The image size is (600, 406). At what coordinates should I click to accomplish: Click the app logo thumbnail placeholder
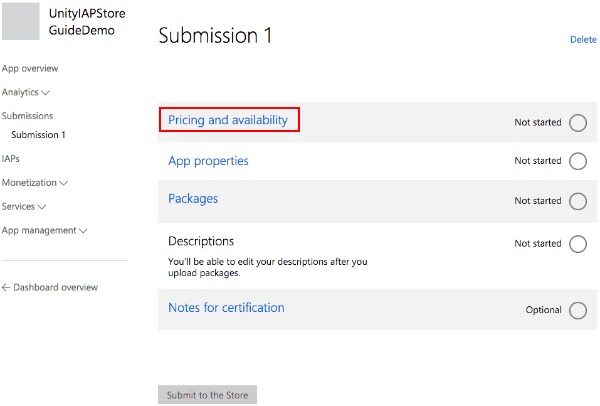22,21
